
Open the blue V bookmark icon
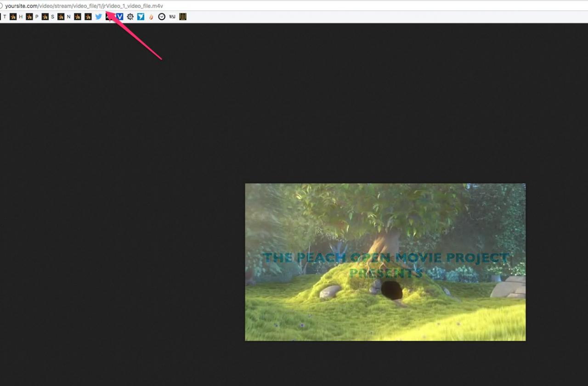(x=119, y=17)
